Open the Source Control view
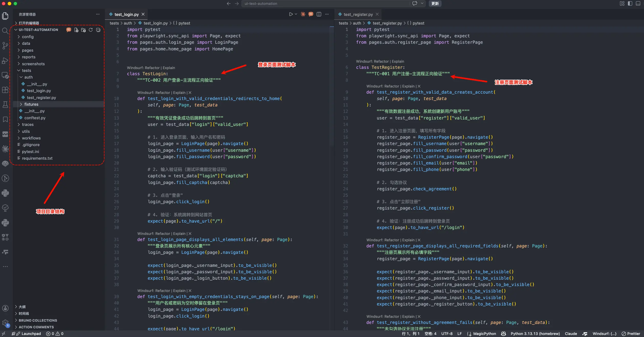The width and height of the screenshot is (644, 337). click(x=5, y=46)
